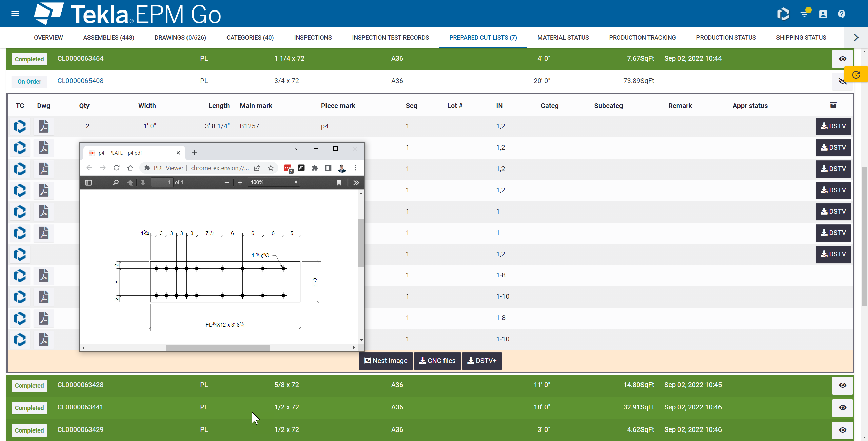Open search in the PDF viewer toolbar
The image size is (868, 441).
pyautogui.click(x=115, y=182)
